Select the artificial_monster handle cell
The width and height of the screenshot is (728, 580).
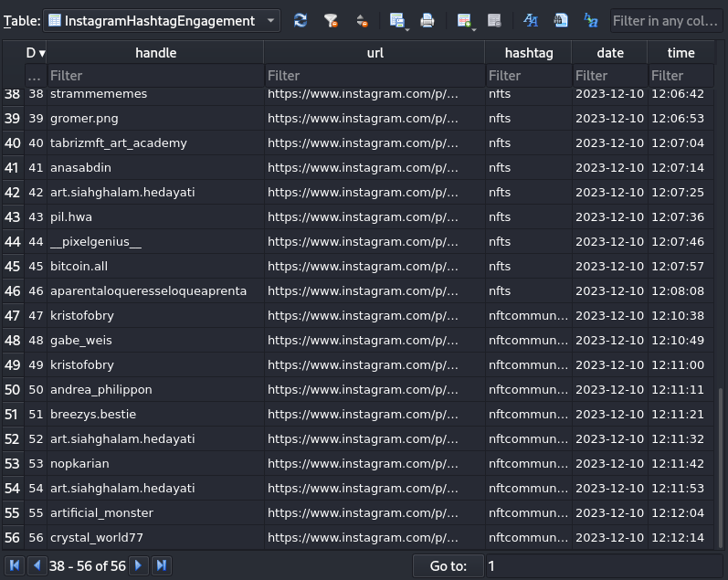pos(155,512)
